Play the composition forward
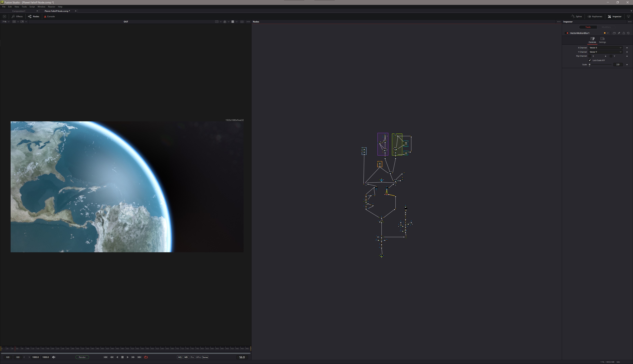Screen dimensions: 633x364 [128, 357]
